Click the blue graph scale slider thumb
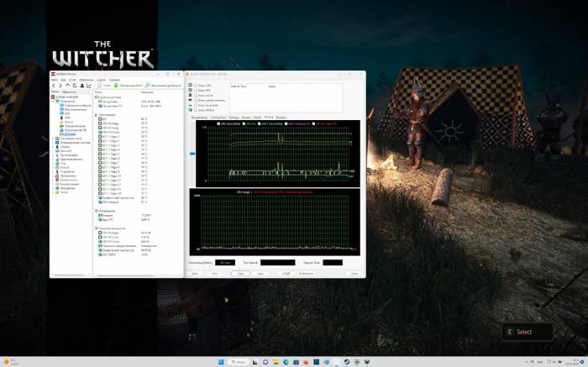The image size is (588, 367). 192,154
